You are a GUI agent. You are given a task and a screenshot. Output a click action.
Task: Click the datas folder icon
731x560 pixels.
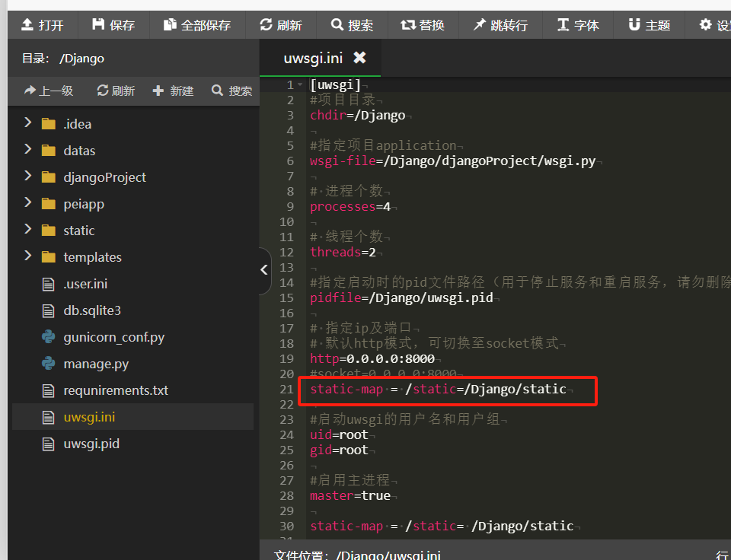click(49, 151)
